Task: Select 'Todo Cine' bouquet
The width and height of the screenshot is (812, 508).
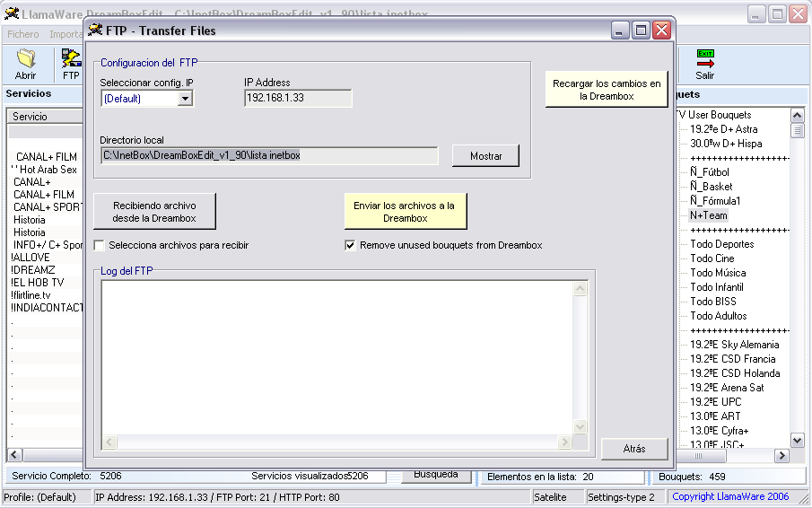Action: (712, 258)
